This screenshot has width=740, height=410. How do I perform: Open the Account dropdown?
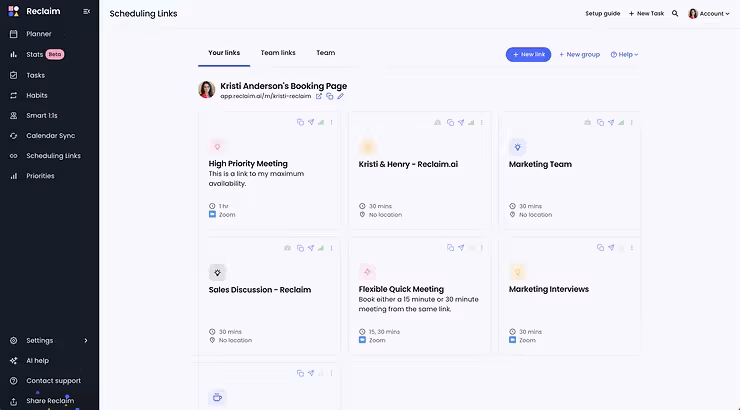[x=709, y=14]
